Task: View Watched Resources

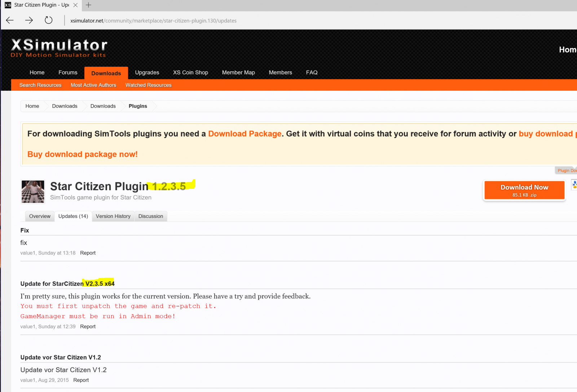Action: [149, 85]
